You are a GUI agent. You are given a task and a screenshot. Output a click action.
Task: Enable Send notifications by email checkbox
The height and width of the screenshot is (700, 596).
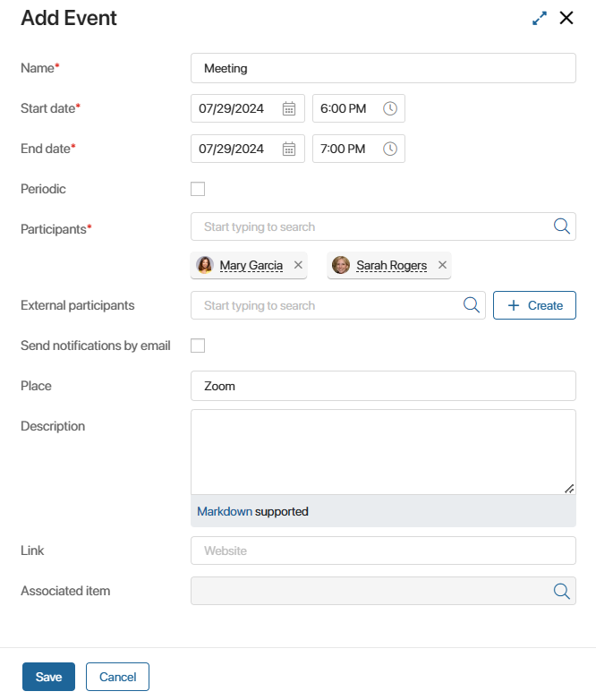coord(198,346)
